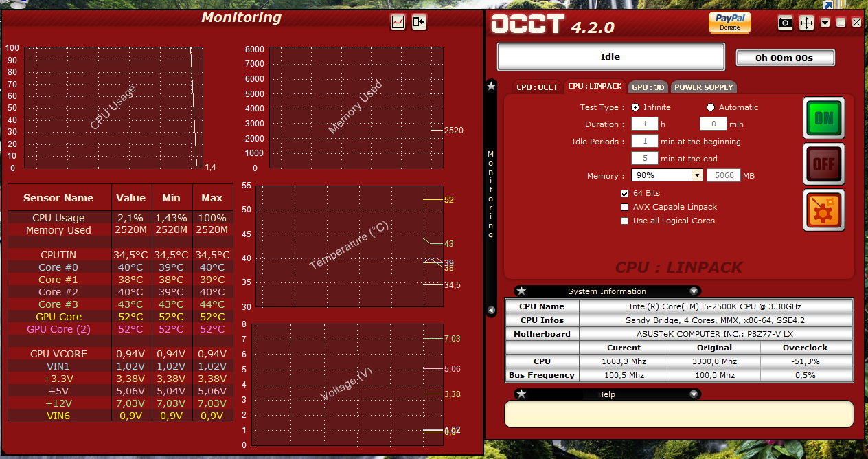The image size is (868, 459).
Task: Take a screenshot with the camera icon
Action: [785, 23]
